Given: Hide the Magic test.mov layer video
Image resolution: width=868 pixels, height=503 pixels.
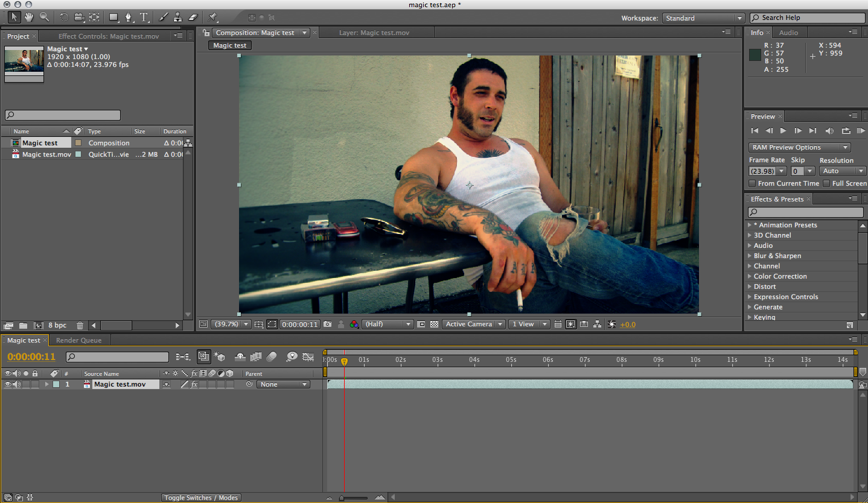Looking at the screenshot, I should (x=7, y=384).
